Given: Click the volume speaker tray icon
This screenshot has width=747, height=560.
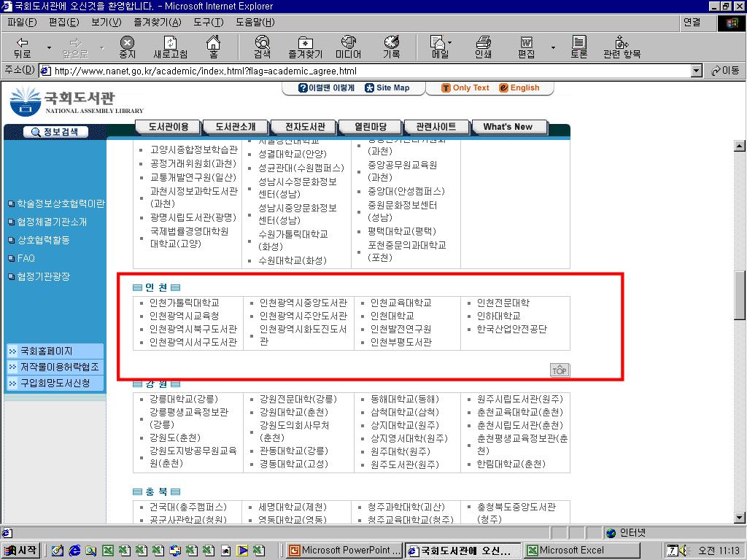Looking at the screenshot, I should pyautogui.click(x=685, y=551).
